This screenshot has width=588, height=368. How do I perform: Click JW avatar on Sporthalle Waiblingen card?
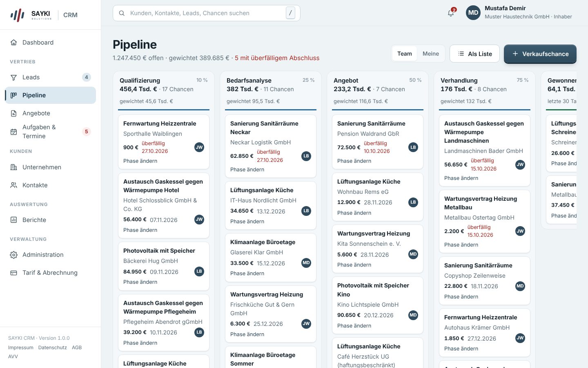point(199,147)
